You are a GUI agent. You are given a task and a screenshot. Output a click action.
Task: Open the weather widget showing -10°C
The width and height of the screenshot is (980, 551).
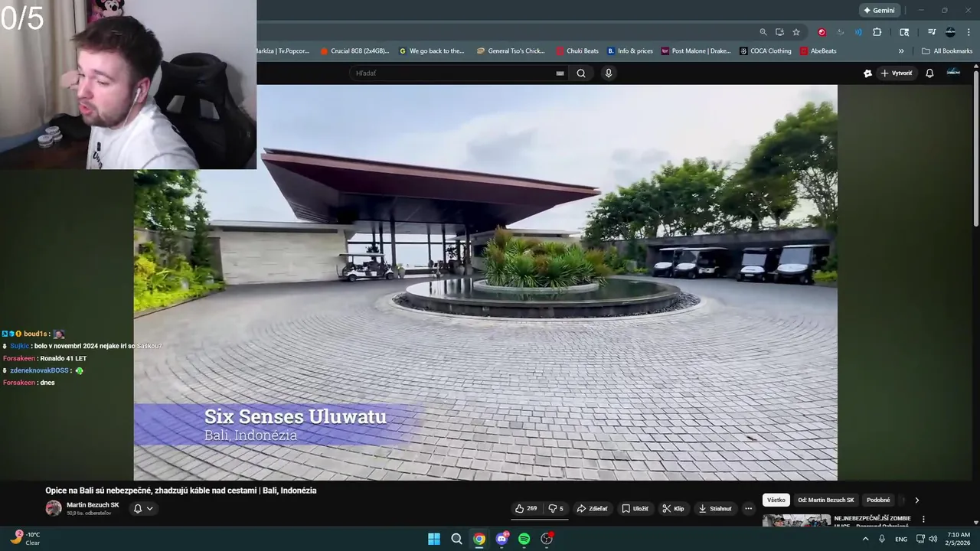26,538
